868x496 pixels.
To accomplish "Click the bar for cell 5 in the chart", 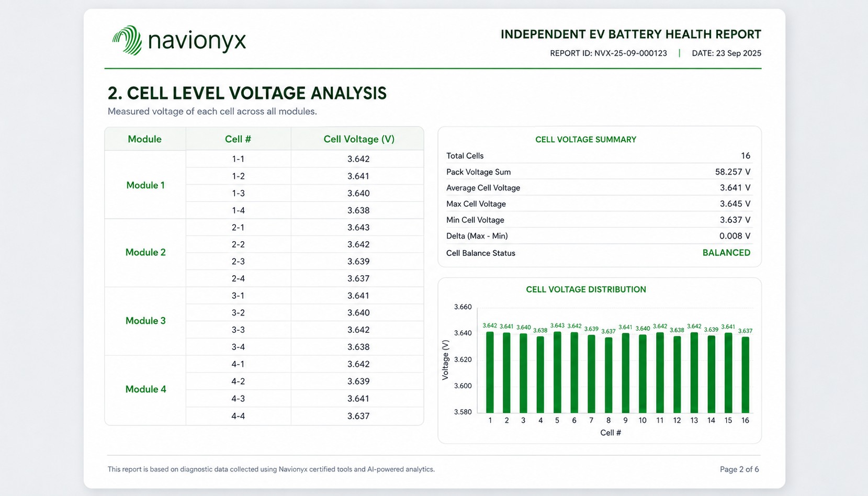I will click(557, 372).
